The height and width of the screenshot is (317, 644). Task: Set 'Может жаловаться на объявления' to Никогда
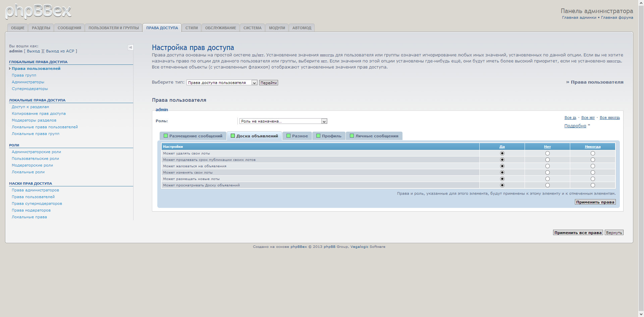pos(593,166)
